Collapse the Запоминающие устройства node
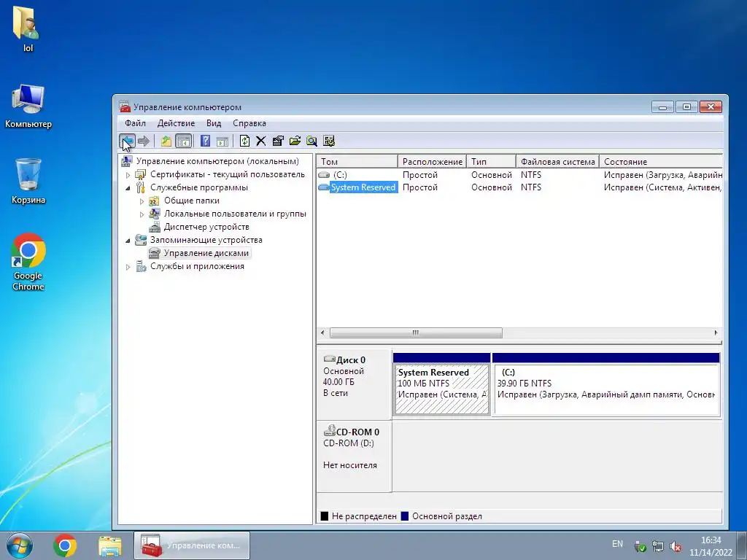This screenshot has height=560, width=747. click(x=128, y=241)
